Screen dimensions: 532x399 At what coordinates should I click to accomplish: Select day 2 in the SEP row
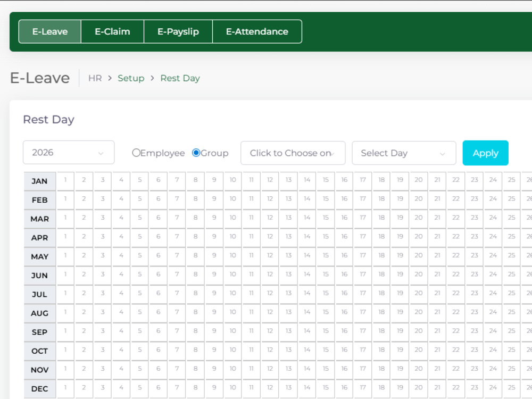click(84, 331)
